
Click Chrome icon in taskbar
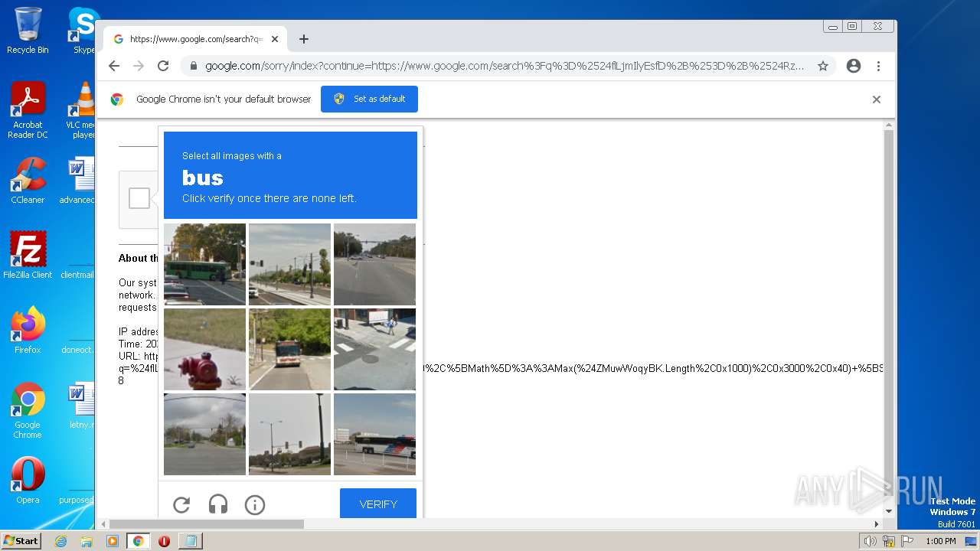point(139,541)
